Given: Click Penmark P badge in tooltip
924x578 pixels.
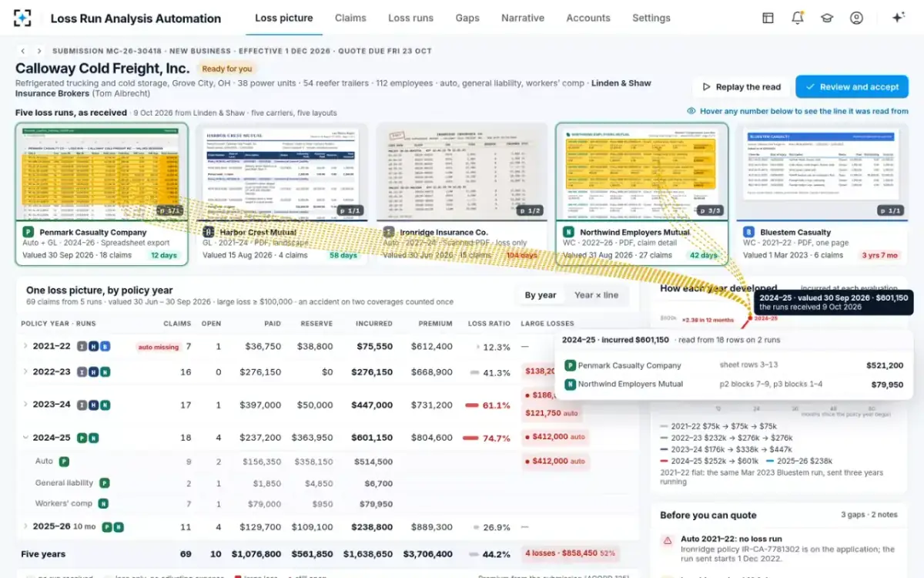Looking at the screenshot, I should coord(571,365).
